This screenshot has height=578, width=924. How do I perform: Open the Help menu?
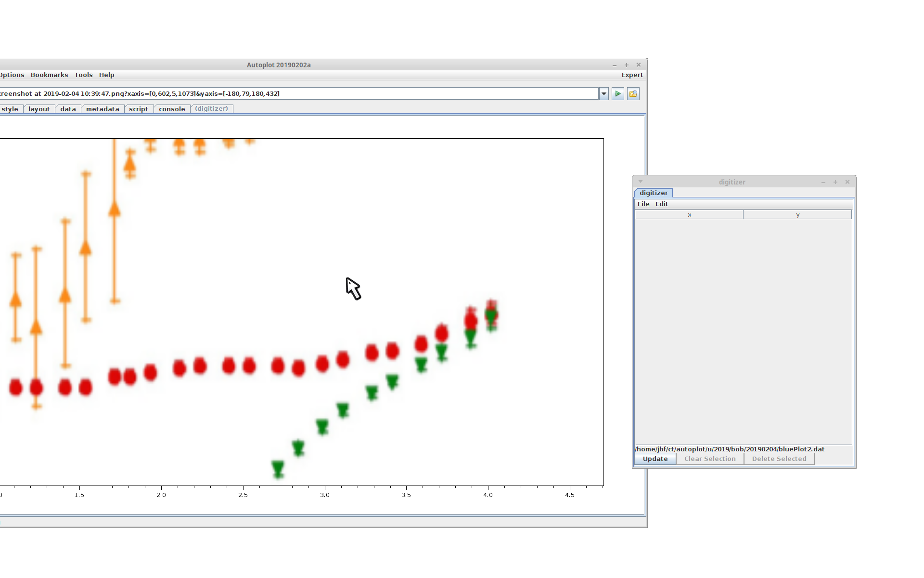[106, 75]
